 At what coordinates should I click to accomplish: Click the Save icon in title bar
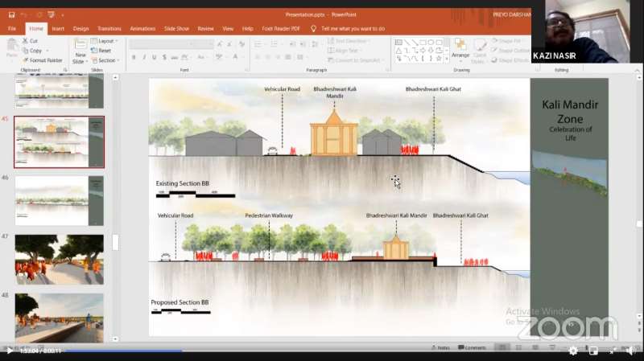coord(10,14)
